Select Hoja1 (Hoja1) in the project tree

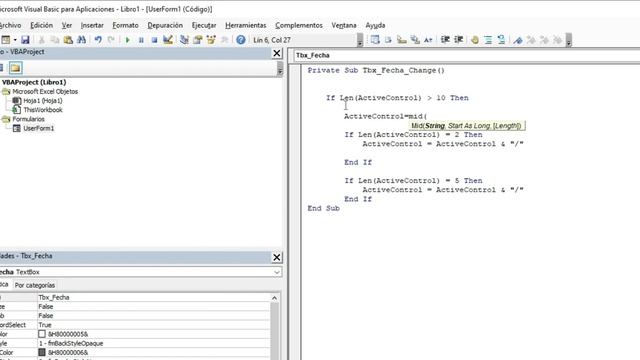(42, 100)
